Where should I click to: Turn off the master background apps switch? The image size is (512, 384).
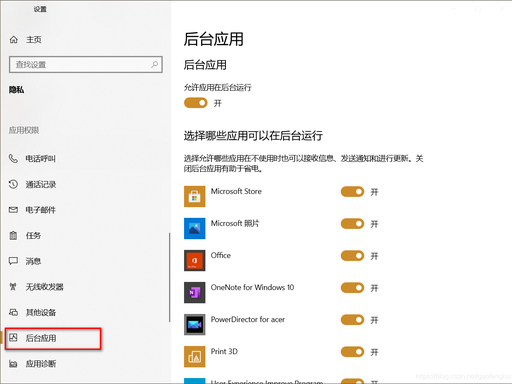(196, 103)
